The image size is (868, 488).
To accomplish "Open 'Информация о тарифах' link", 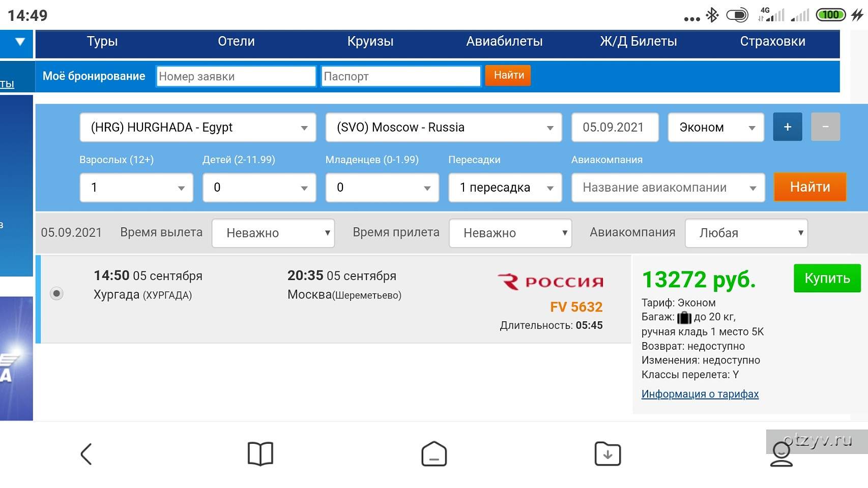I will (x=700, y=394).
